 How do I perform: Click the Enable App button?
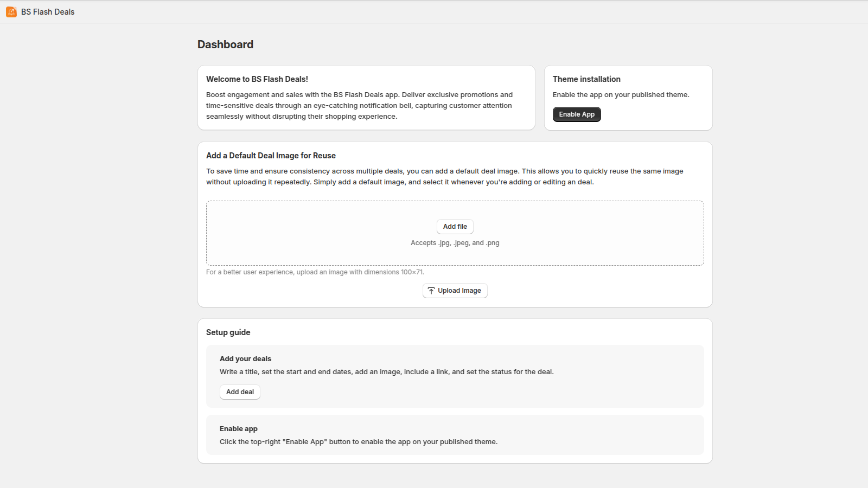coord(576,114)
